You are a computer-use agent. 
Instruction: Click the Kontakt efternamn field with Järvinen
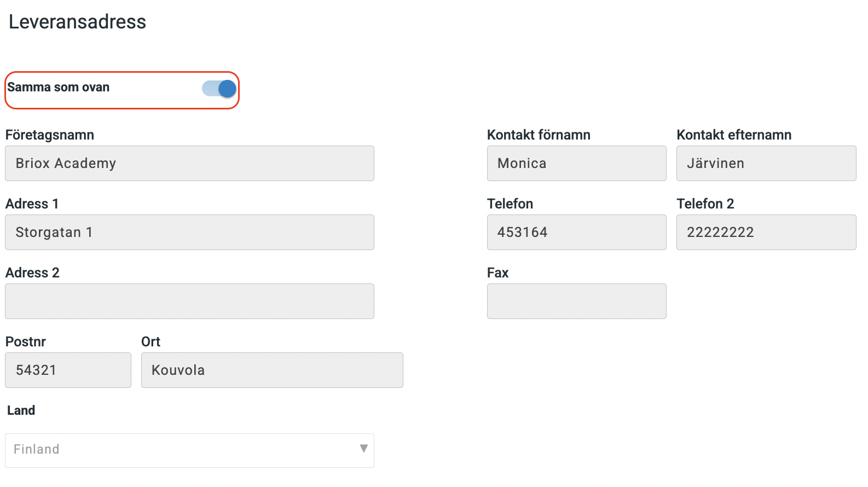coord(766,163)
